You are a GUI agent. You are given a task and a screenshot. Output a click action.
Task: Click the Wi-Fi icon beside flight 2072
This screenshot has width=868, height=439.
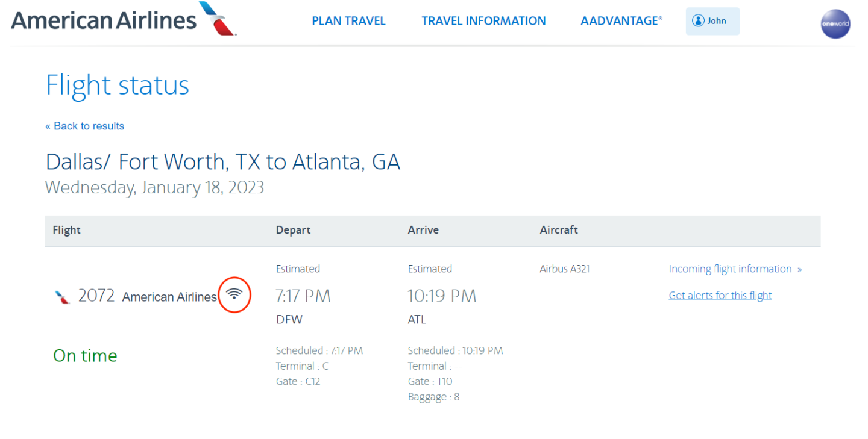pos(234,294)
